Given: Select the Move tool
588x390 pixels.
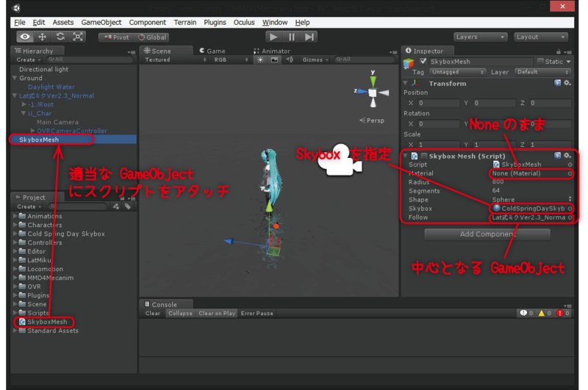Looking at the screenshot, I should 43,37.
